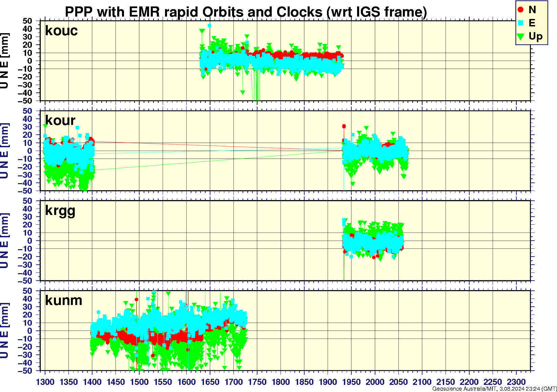
Task: Click the 'U N E [mm]' axis label of kour panel
Action: click(x=4, y=151)
